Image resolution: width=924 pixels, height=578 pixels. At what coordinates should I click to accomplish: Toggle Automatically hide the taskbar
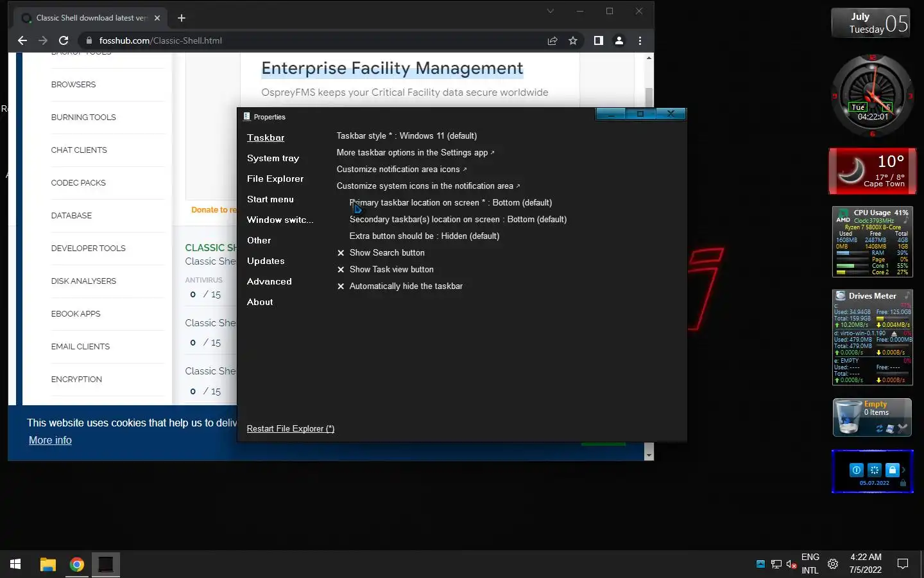click(x=400, y=286)
